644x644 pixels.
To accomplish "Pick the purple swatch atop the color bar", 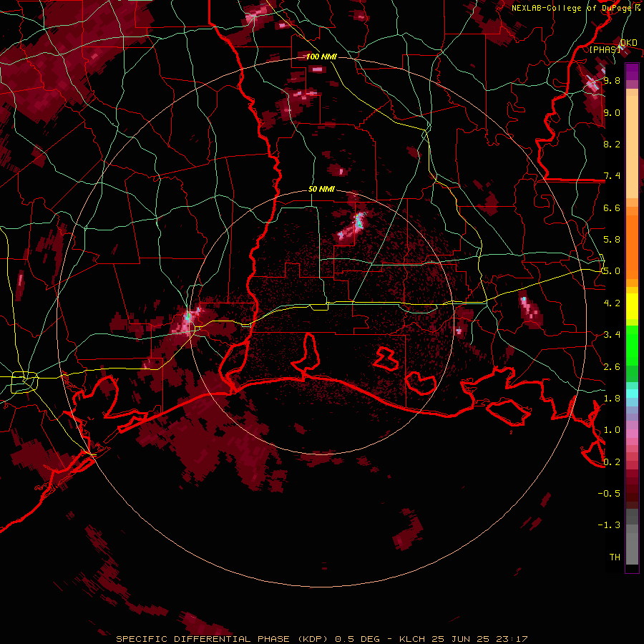I will pyautogui.click(x=632, y=72).
